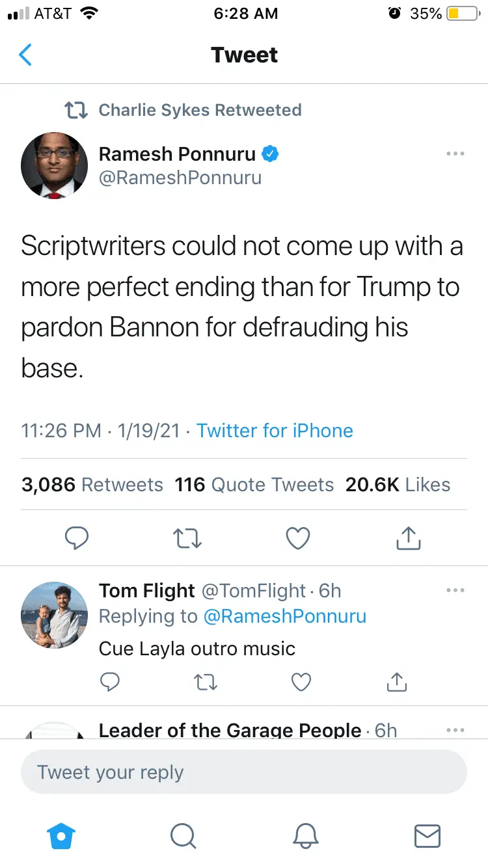Like the main tweet
The width and height of the screenshot is (488, 868).
pos(298,538)
